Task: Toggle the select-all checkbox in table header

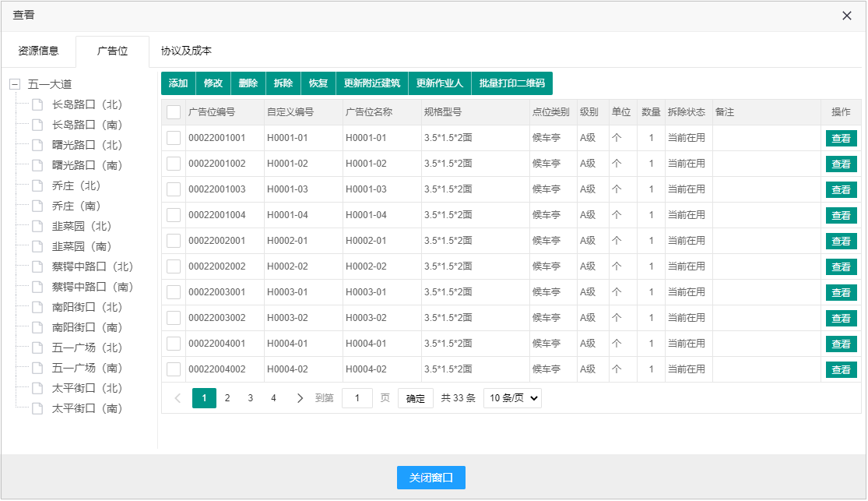Action: click(174, 112)
